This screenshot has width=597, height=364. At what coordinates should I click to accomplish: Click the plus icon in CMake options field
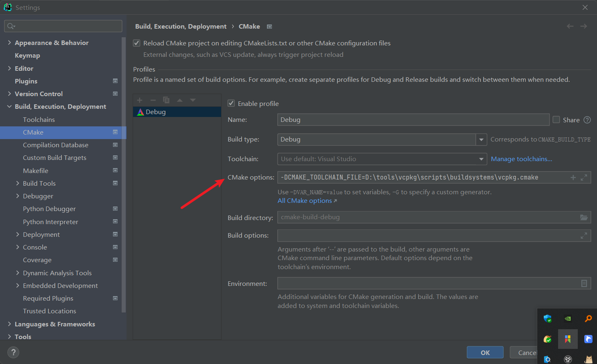pyautogui.click(x=573, y=178)
